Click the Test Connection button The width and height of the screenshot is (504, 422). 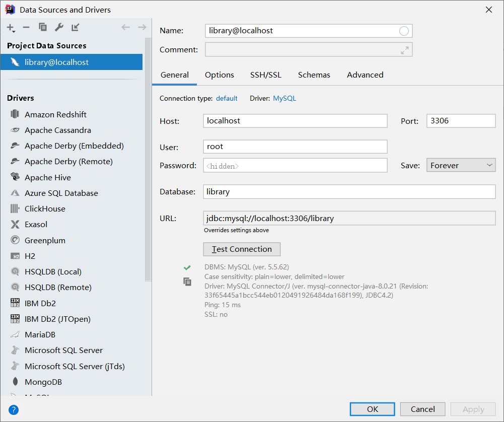click(x=242, y=249)
